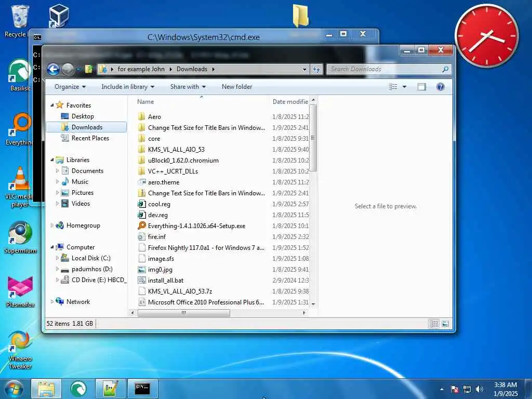532x399 pixels.
Task: Select the VC++_UCRT_DLLs folder
Action: (x=172, y=171)
